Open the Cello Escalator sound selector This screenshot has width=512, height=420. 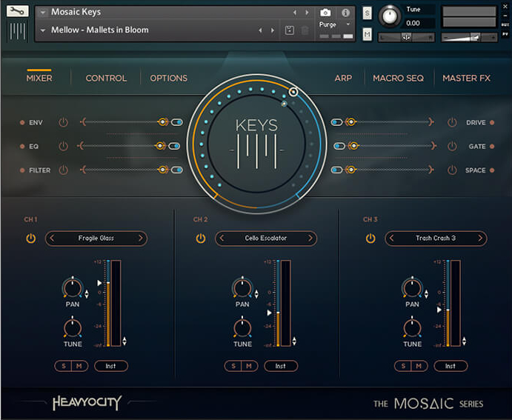coord(266,239)
